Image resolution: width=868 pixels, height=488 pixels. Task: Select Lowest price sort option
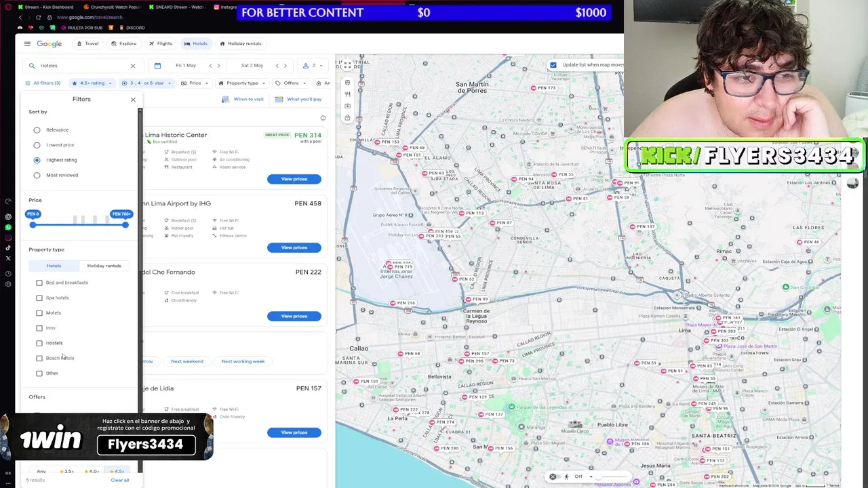[x=37, y=145]
